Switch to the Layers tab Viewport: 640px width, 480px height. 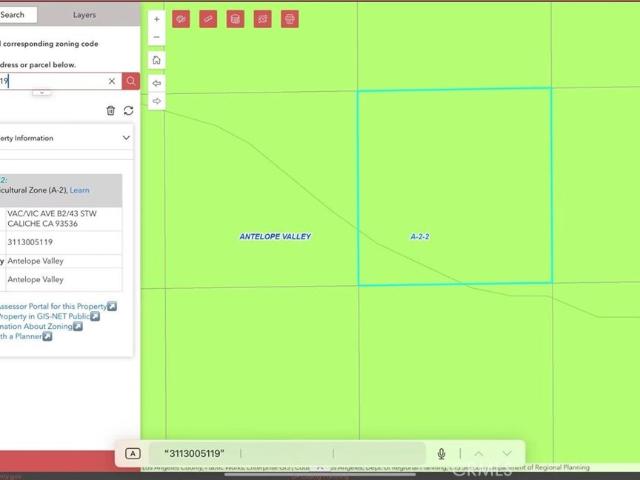(x=84, y=15)
